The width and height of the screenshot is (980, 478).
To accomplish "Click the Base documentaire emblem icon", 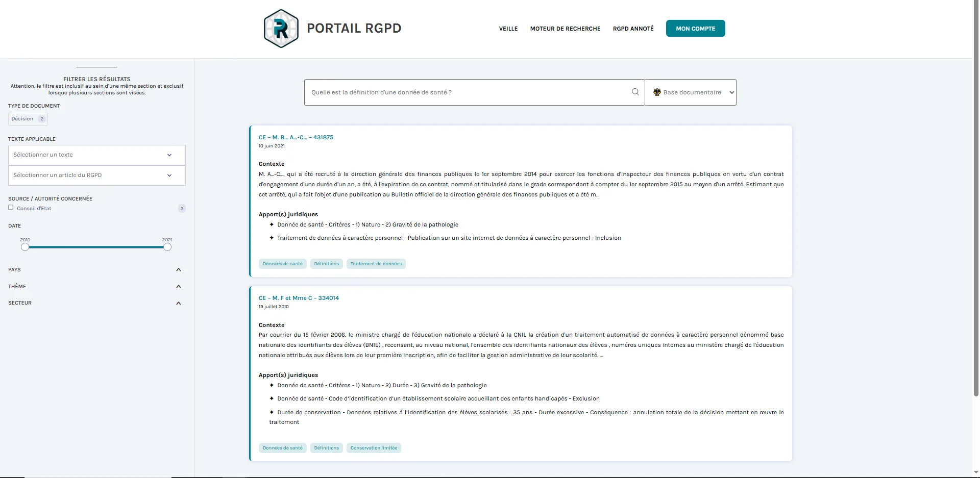I will pyautogui.click(x=657, y=92).
